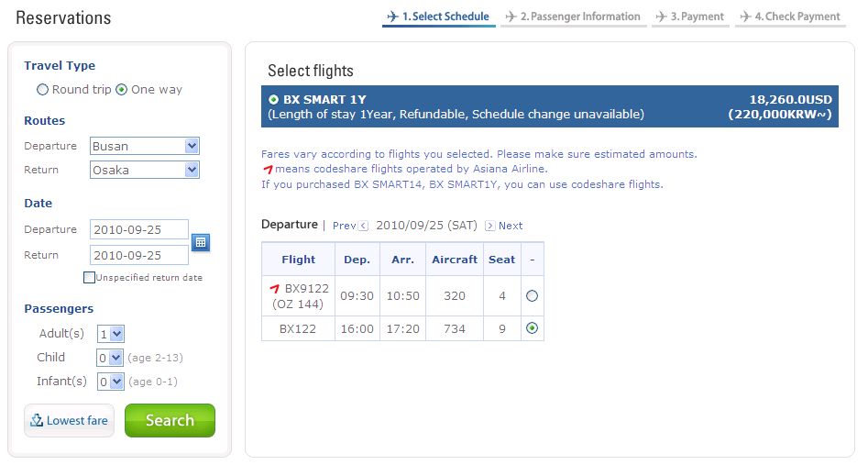Click the codeshare icon beside BX9122
This screenshot has height=465, width=868.
tap(274, 289)
